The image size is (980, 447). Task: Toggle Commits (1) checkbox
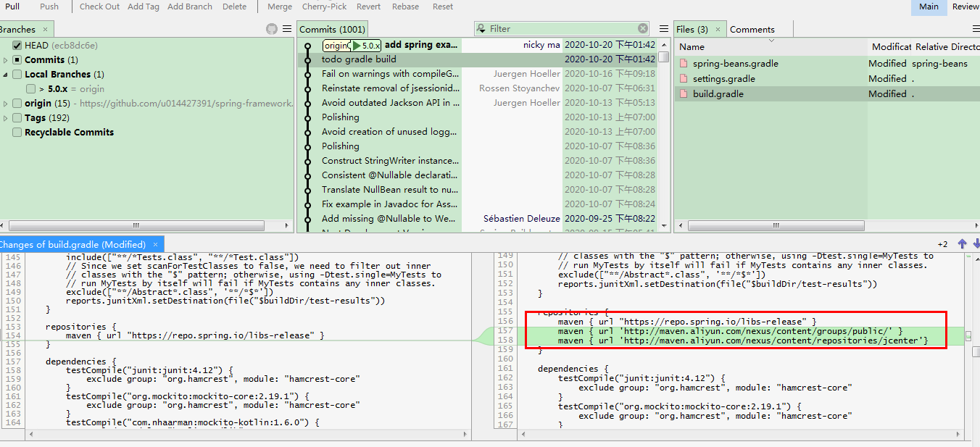[x=17, y=60]
